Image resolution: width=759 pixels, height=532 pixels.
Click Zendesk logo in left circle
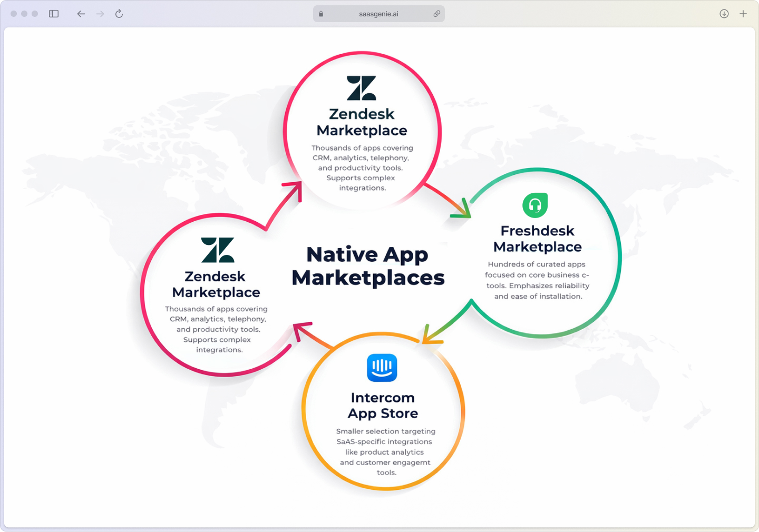pos(218,250)
